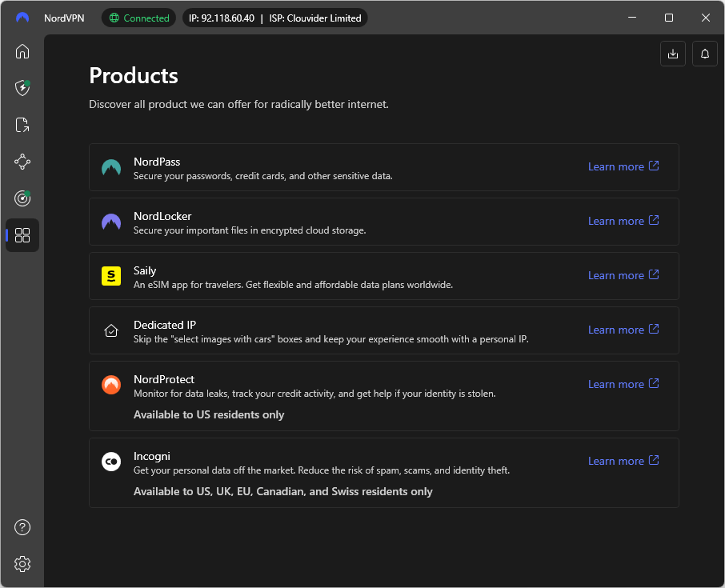Screen dimensions: 725x588
Task: Open Learn more for Incogni
Action: point(623,461)
